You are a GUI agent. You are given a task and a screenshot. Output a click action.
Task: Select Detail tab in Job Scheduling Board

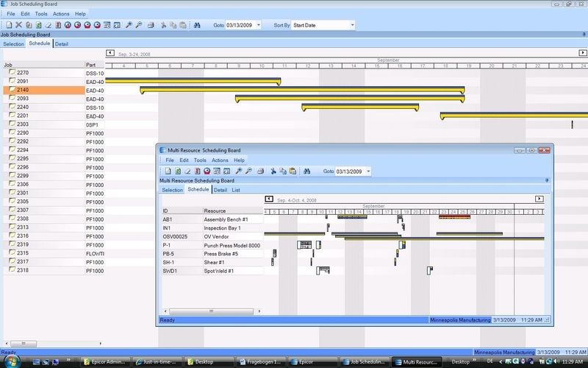[62, 44]
